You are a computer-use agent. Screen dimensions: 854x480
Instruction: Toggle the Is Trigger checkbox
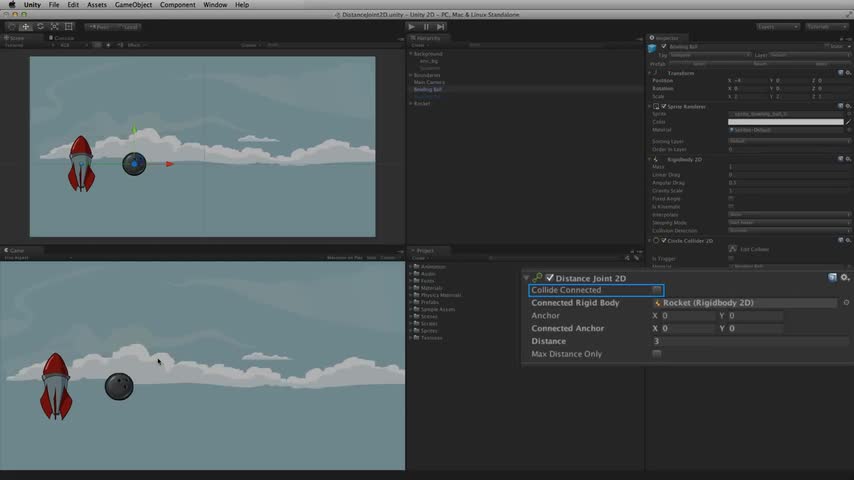(731, 258)
